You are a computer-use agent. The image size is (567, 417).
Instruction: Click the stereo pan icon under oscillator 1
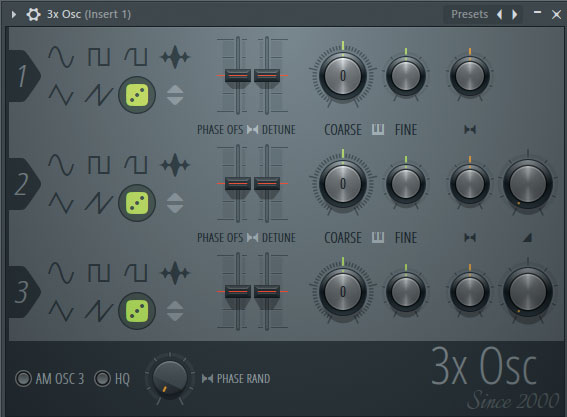pyautogui.click(x=470, y=129)
